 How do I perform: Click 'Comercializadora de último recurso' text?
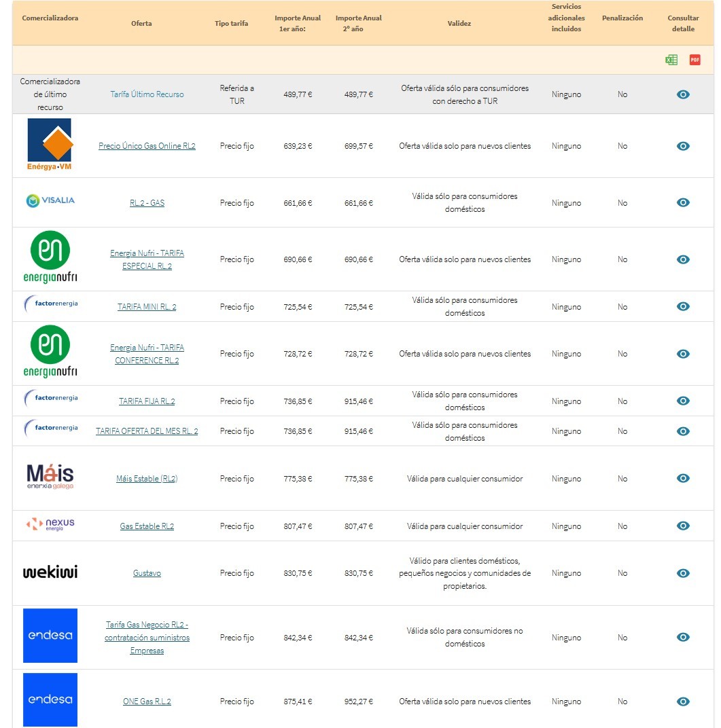pyautogui.click(x=50, y=94)
